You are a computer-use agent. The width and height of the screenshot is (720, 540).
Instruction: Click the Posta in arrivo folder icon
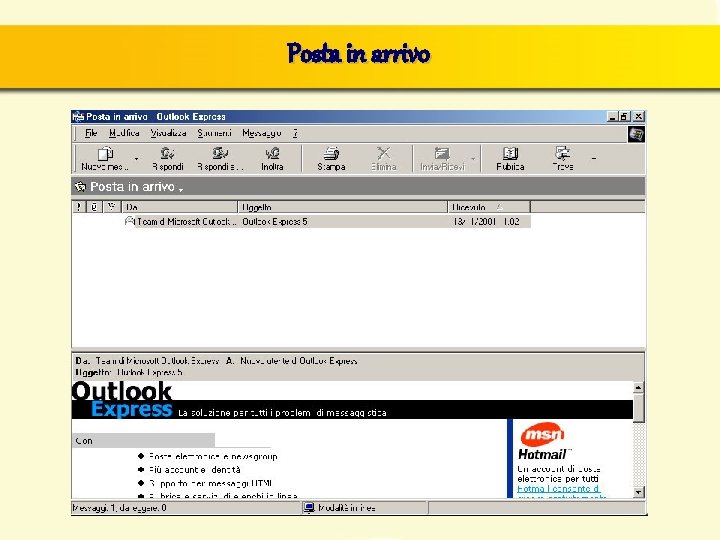[x=80, y=186]
